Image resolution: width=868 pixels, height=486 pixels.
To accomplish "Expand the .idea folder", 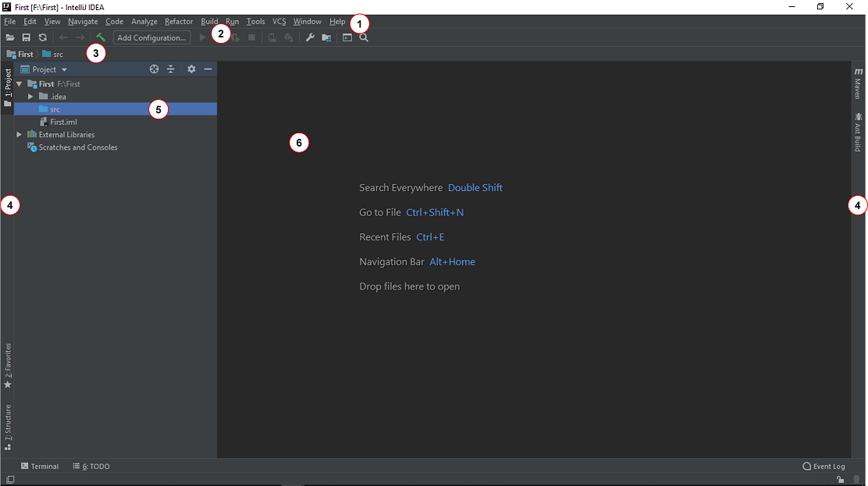I will pos(31,96).
